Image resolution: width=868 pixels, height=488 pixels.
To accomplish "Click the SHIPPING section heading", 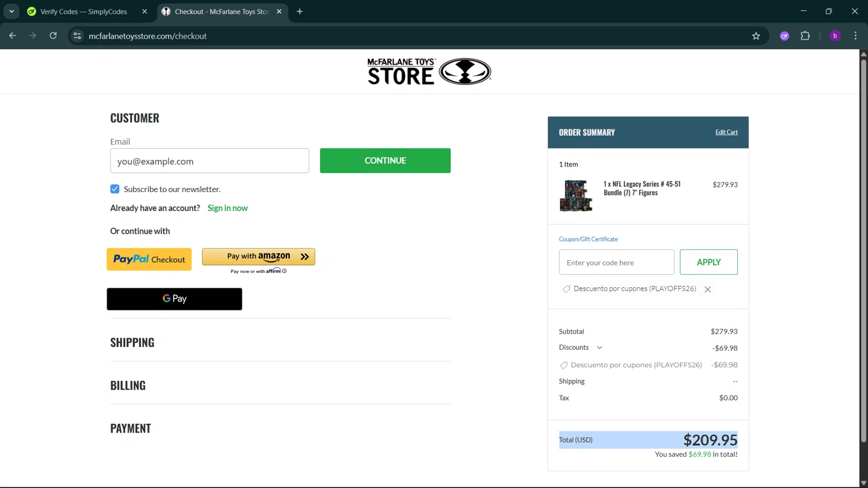I will point(133,342).
